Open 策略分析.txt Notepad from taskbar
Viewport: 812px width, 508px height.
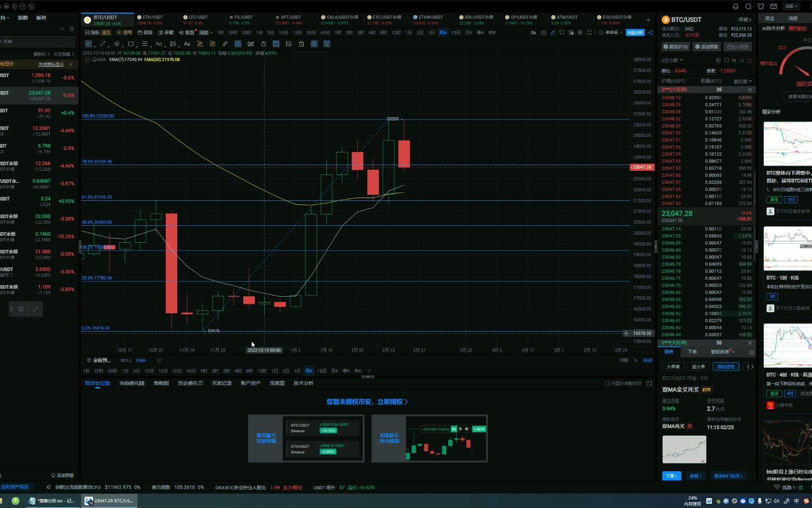52,501
